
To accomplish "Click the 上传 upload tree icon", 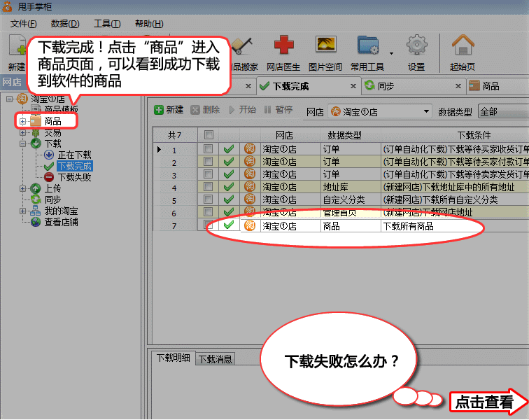I will coord(36,188).
